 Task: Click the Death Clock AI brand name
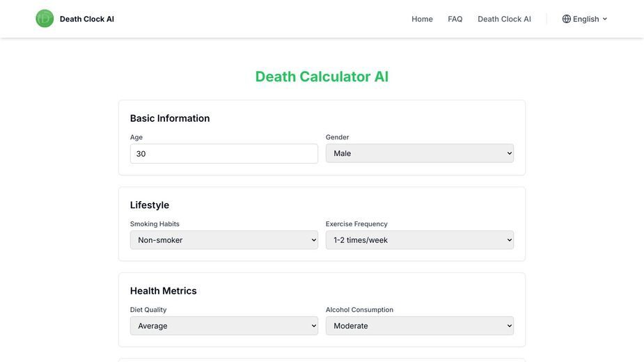(x=86, y=19)
